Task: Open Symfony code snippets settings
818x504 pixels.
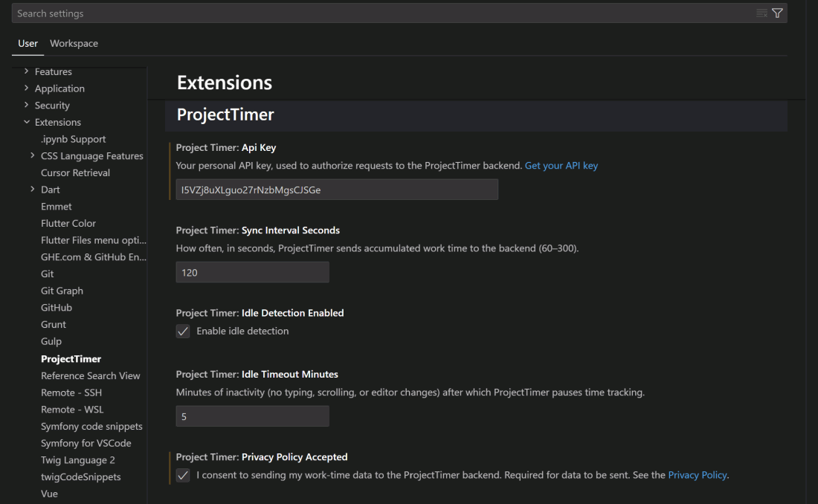Action: pyautogui.click(x=91, y=426)
